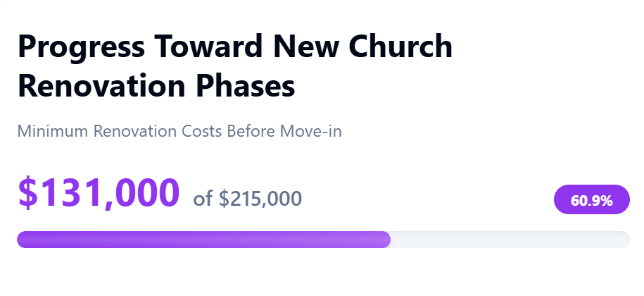Screen dimensions: 644x296
Task: Click the gray unfilled portion of progress bar
Action: (510, 240)
